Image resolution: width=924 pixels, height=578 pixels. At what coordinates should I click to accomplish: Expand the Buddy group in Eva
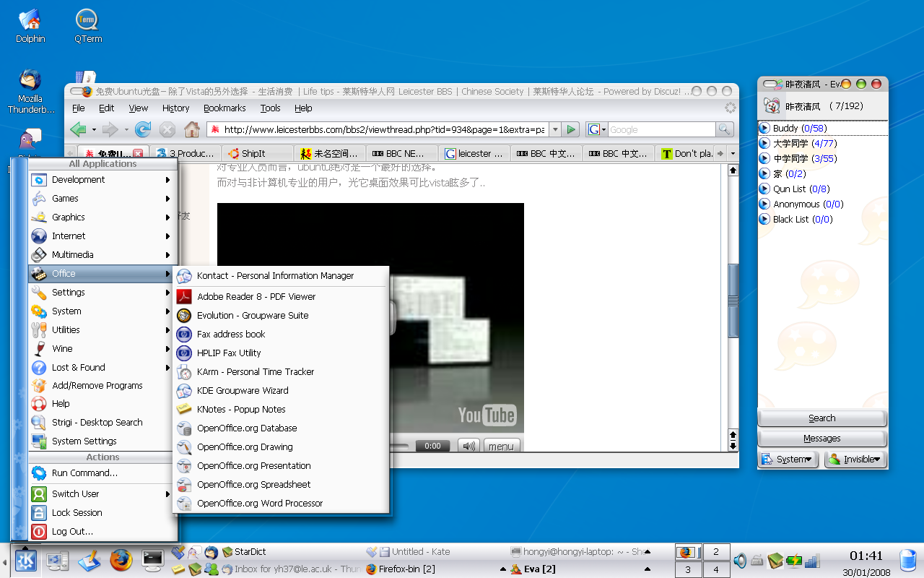[x=765, y=128]
